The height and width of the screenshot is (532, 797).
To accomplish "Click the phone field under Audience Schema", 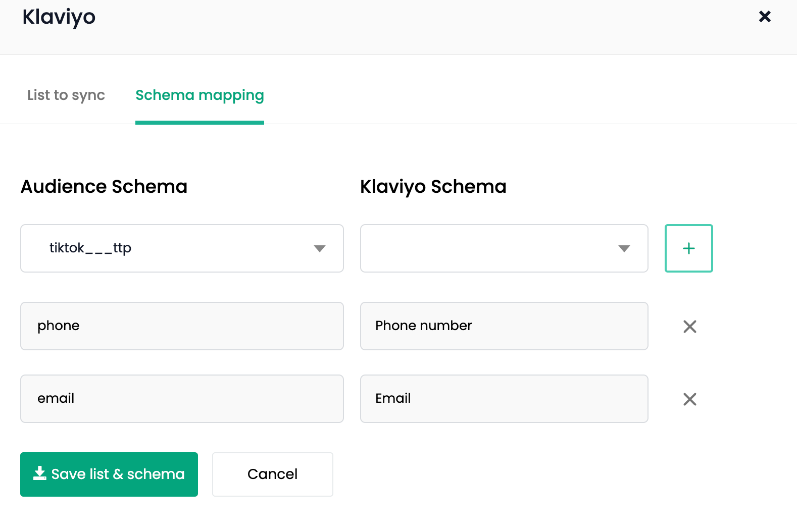I will (182, 326).
